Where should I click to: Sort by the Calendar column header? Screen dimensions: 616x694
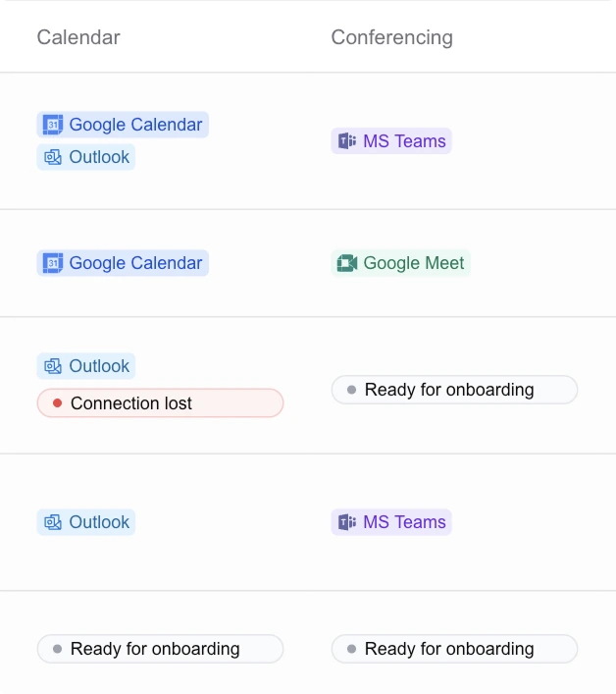78,37
